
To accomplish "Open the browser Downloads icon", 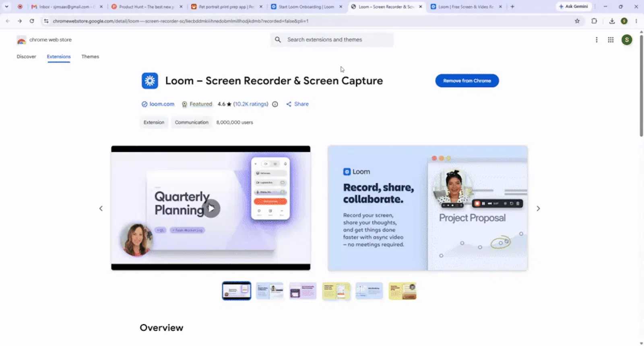I will coord(612,21).
